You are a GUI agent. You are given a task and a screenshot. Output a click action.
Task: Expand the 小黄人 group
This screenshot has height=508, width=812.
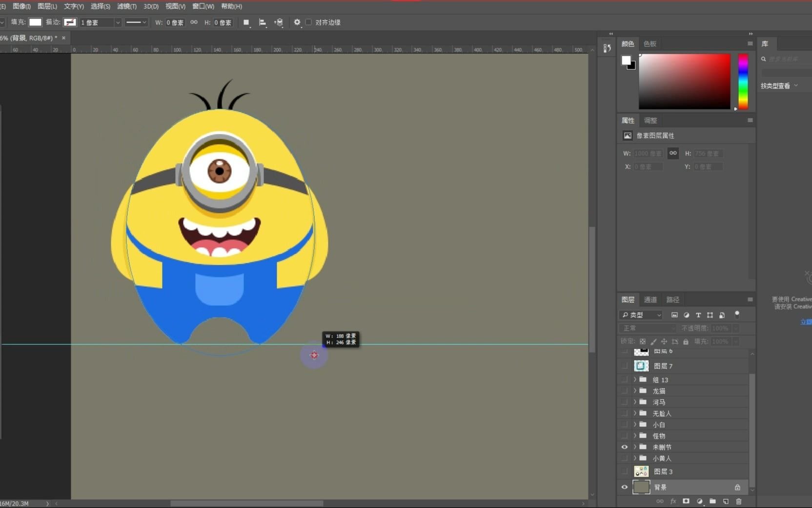pyautogui.click(x=635, y=458)
